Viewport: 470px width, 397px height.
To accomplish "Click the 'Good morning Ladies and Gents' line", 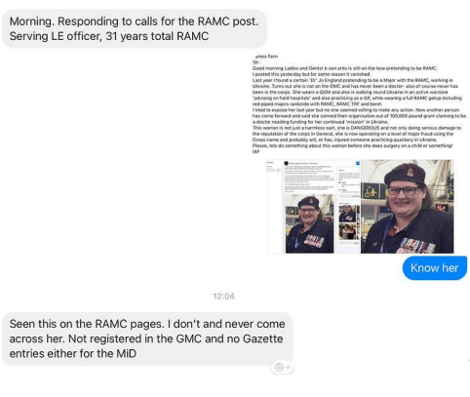I will tap(345, 68).
